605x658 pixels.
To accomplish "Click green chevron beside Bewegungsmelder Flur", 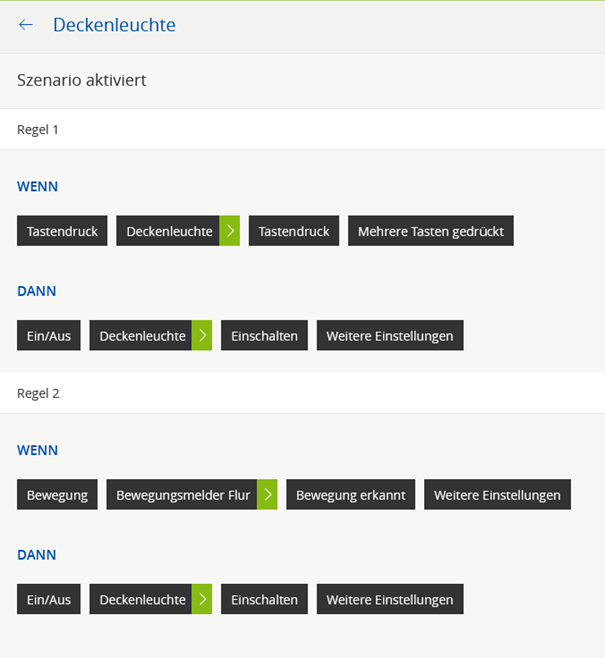I will pyautogui.click(x=267, y=495).
